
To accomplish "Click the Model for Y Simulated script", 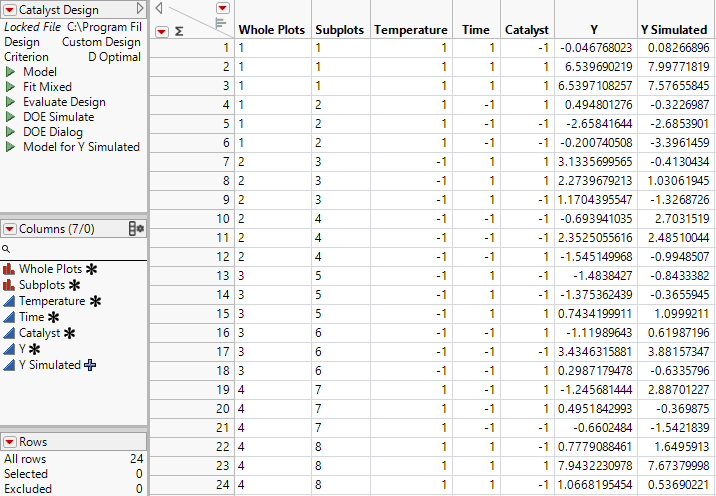I will tap(81, 147).
